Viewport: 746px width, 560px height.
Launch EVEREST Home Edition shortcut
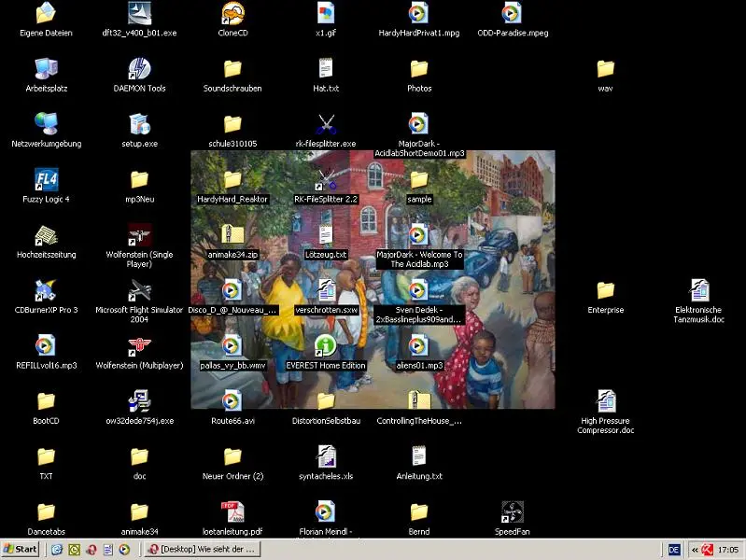coord(326,346)
